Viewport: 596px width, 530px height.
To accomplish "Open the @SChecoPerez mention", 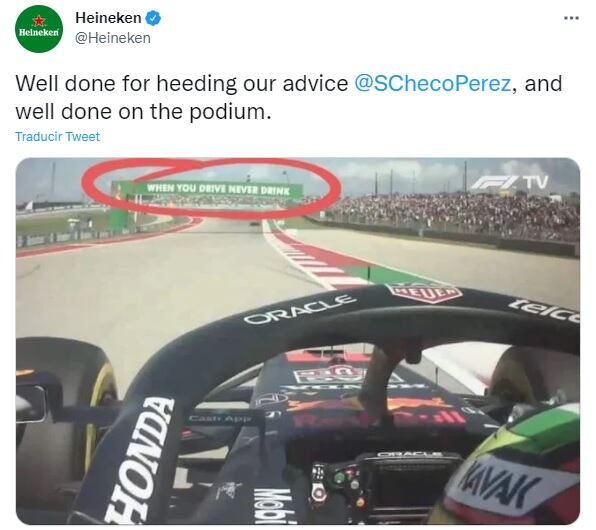I will tap(432, 83).
